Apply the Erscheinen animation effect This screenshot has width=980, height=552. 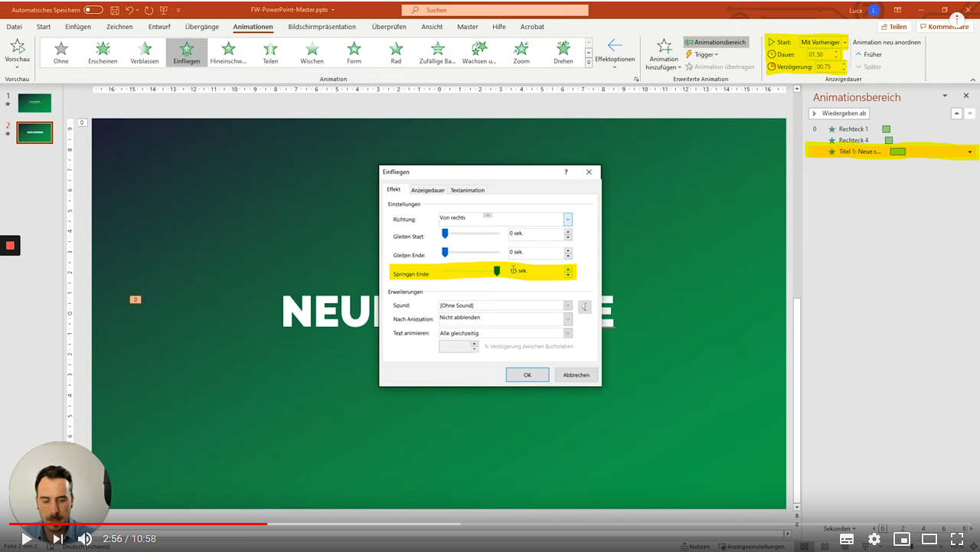pos(103,53)
